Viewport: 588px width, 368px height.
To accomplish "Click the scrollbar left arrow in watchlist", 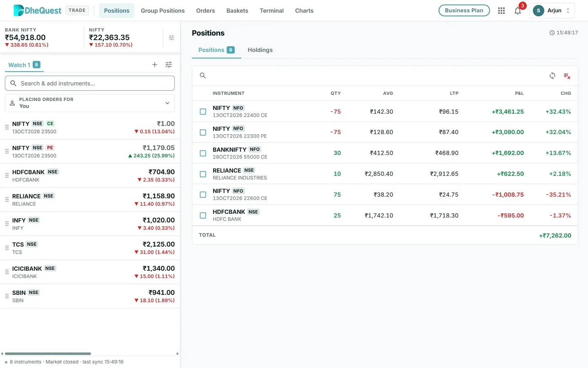I will [x=2, y=354].
